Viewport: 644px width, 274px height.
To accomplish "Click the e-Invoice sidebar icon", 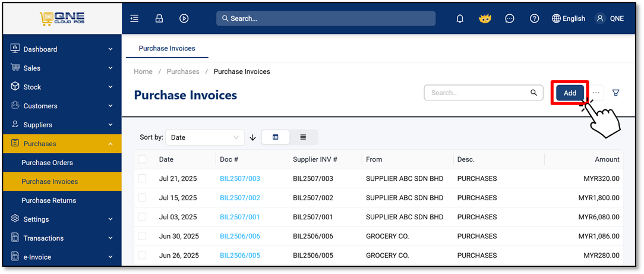I will [15, 256].
